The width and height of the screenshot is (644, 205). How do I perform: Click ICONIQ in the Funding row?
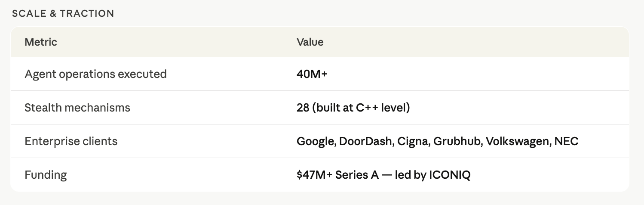pos(450,175)
